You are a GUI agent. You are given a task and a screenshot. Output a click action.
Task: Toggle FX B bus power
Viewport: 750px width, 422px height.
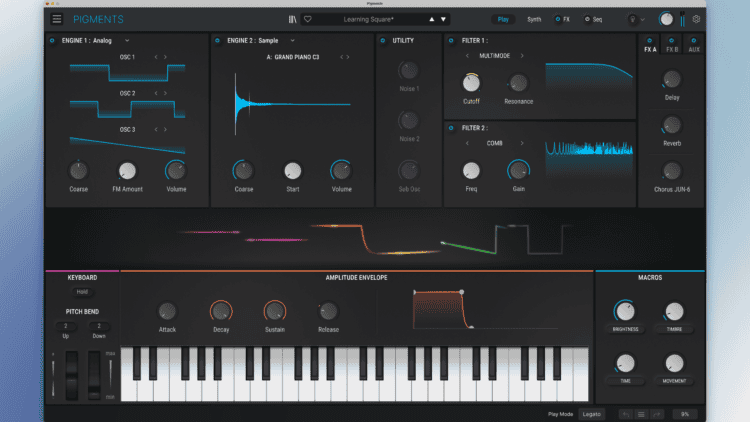pos(672,40)
